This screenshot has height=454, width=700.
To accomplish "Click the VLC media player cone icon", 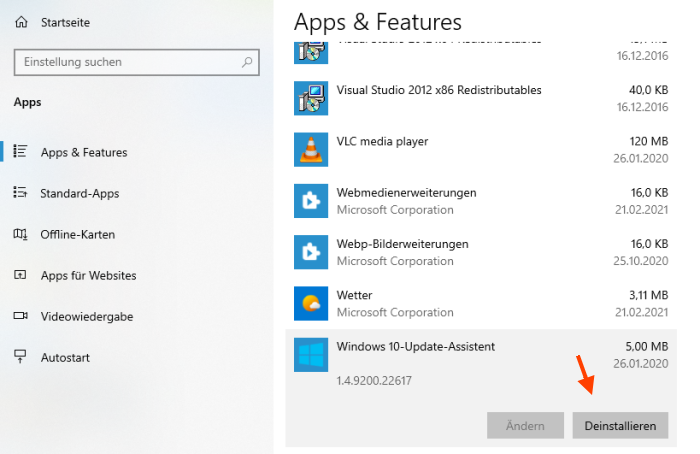I will [x=310, y=149].
